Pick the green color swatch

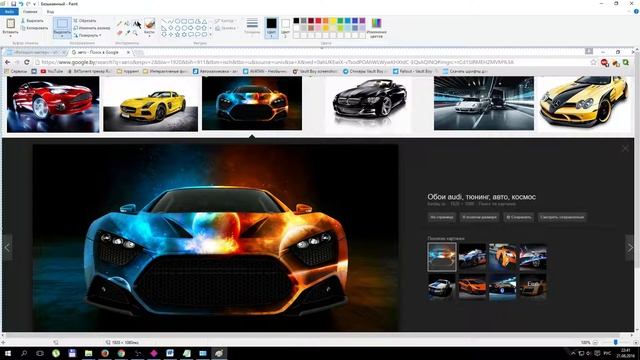coord(340,21)
